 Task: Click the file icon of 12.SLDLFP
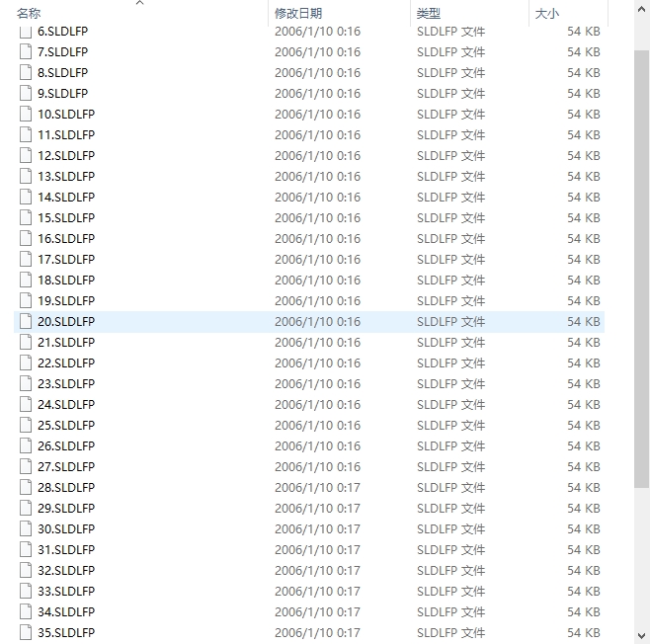point(26,155)
